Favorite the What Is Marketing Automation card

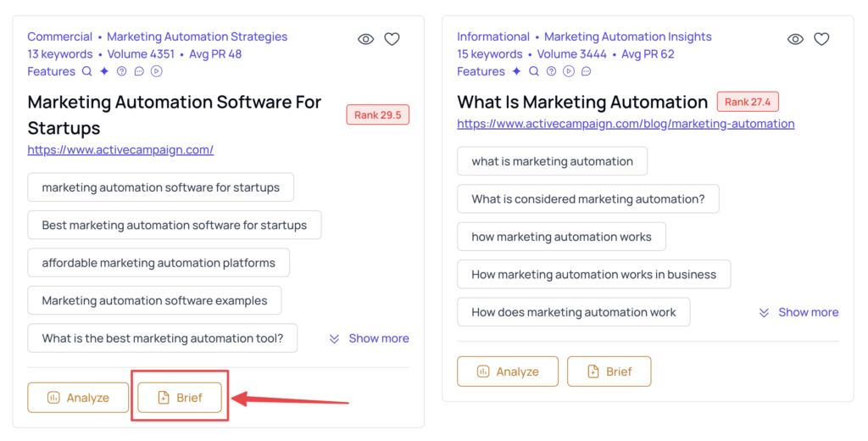[821, 39]
